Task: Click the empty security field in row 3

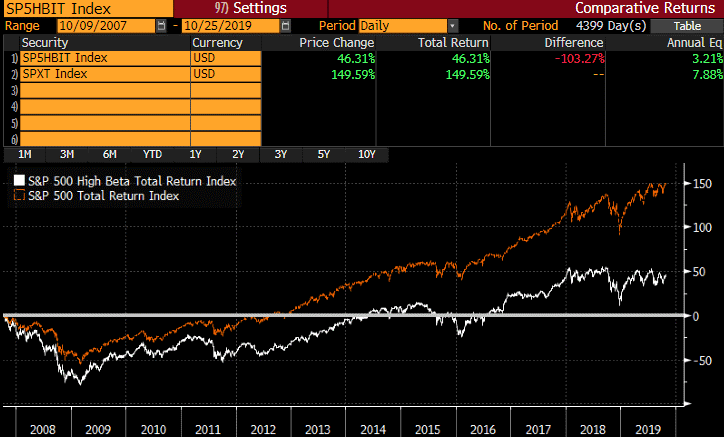Action: (x=105, y=91)
